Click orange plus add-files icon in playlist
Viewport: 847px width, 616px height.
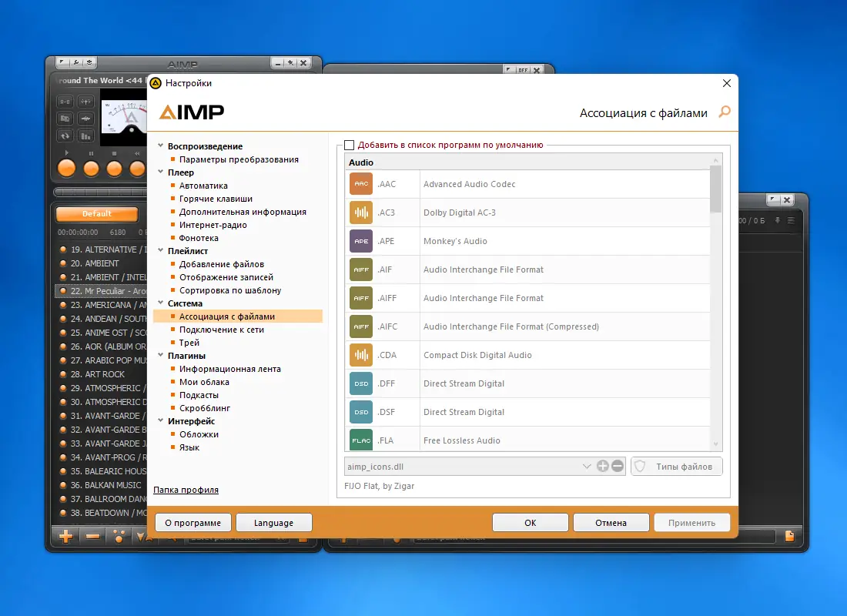tap(66, 536)
